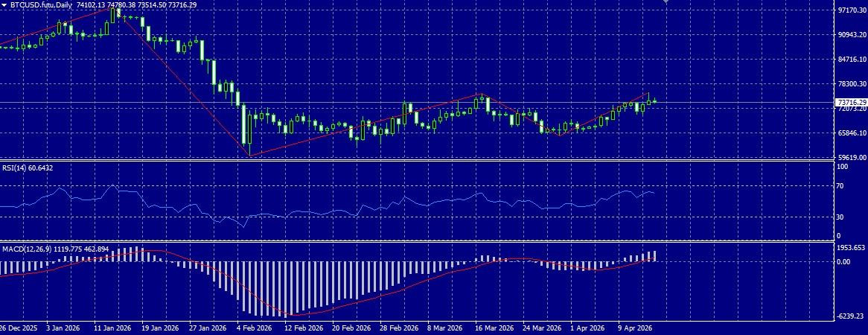
Task: Click the MACD 0.00 level label
Action: (x=843, y=261)
